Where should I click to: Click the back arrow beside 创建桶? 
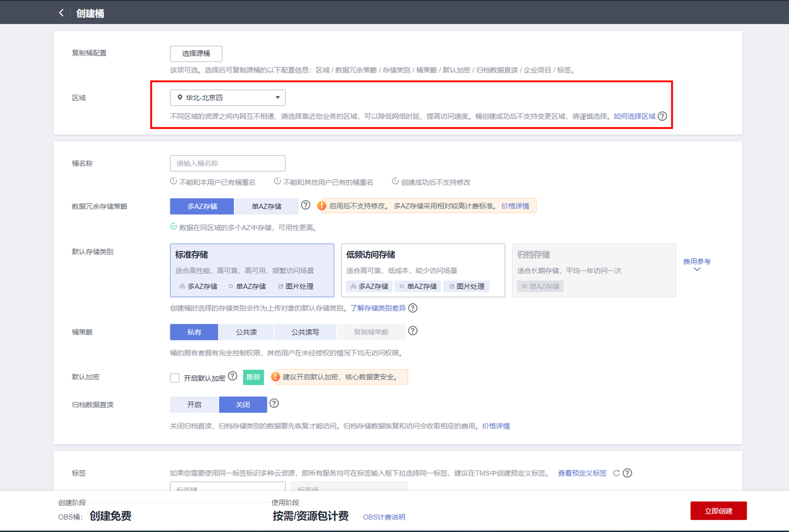(x=61, y=13)
